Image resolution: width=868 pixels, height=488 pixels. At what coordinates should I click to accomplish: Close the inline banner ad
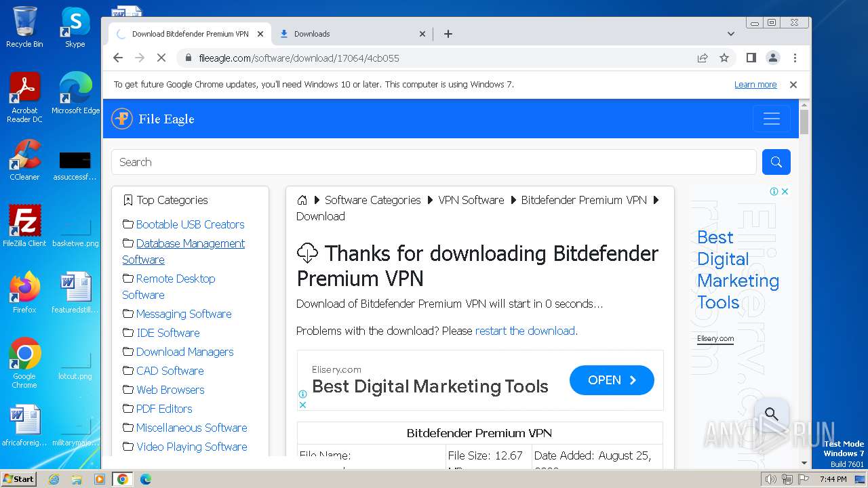coord(302,405)
